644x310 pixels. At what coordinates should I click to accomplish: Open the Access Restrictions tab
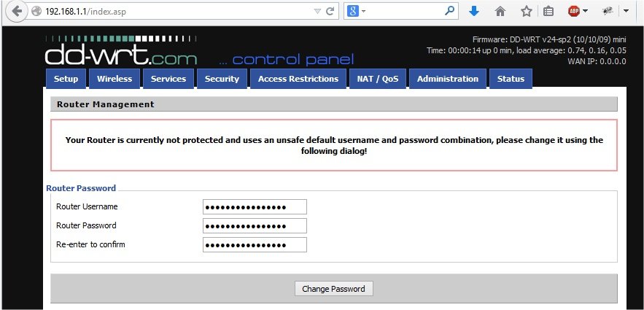click(x=298, y=79)
